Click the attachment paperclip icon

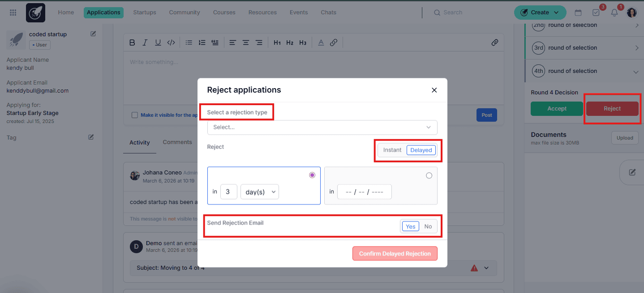[x=494, y=42]
